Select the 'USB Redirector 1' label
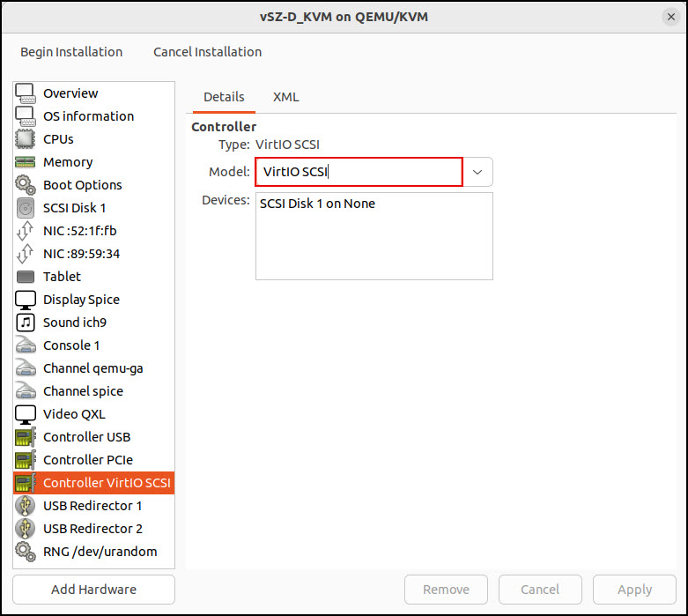This screenshot has height=616, width=688. point(92,506)
